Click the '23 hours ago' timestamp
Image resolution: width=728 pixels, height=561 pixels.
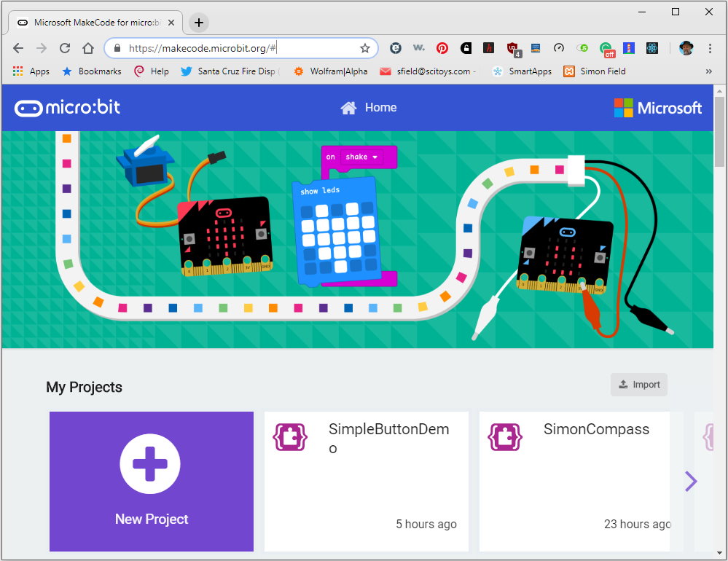click(x=637, y=524)
